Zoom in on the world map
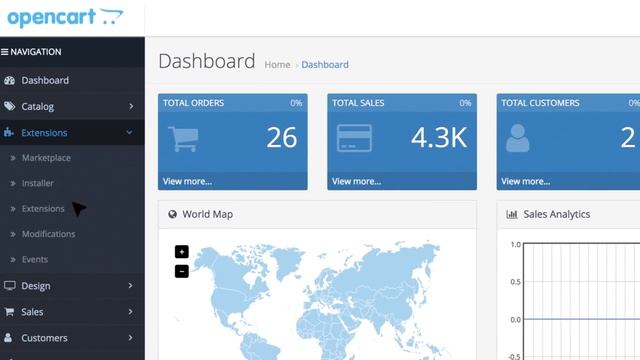The height and width of the screenshot is (360, 640). [182, 251]
